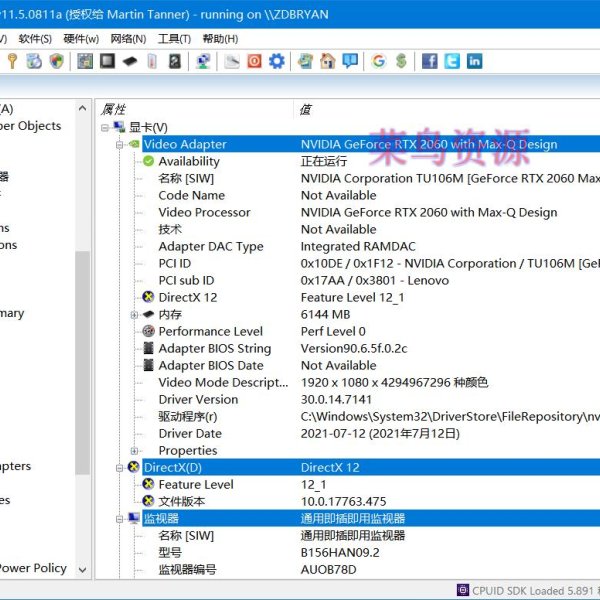Screen dimensions: 600x600
Task: Click the left panel scrollbar thumb
Action: click(x=82, y=363)
